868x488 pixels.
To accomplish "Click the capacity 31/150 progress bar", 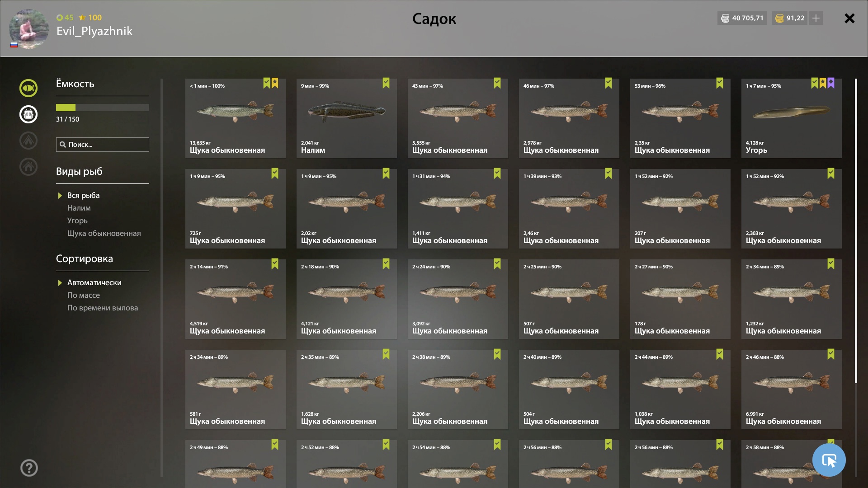I will click(103, 108).
